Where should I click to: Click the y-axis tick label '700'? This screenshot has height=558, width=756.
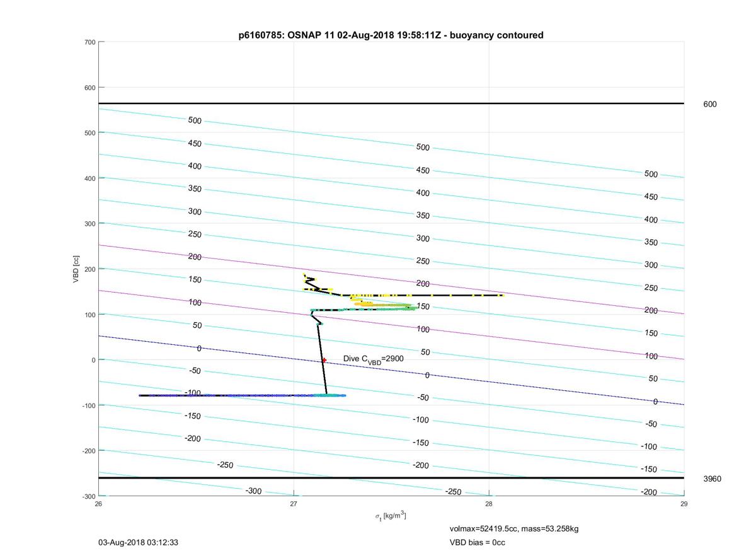coord(89,42)
